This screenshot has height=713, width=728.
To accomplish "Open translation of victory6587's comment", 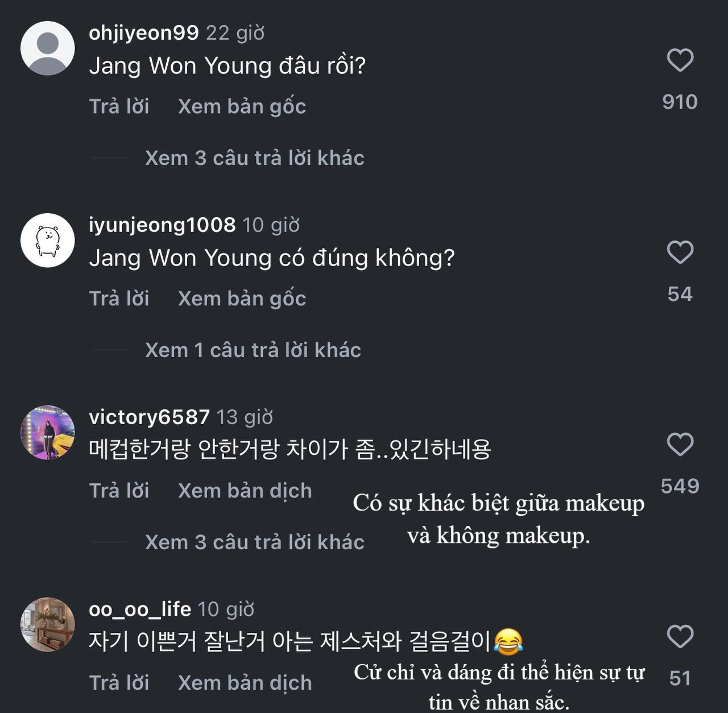I will [245, 490].
